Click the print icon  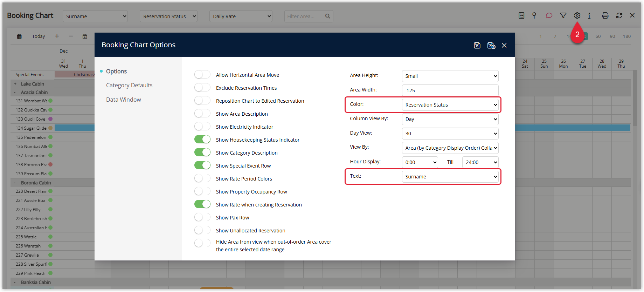tap(605, 15)
